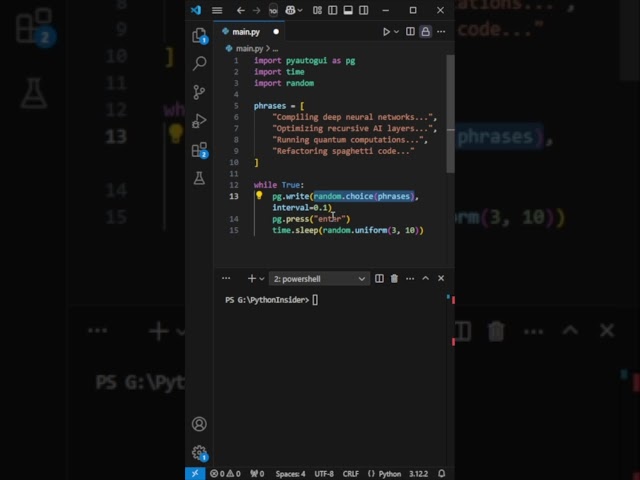Open the Source Control view

pos(199,92)
